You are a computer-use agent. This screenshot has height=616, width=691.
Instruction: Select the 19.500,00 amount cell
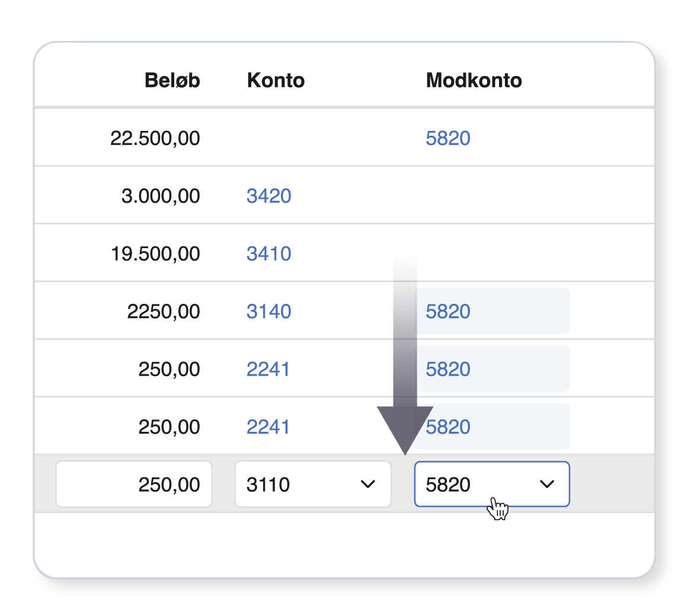pyautogui.click(x=155, y=254)
